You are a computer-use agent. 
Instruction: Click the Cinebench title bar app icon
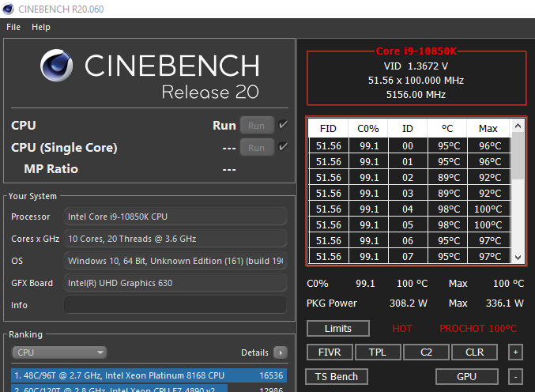click(x=8, y=9)
